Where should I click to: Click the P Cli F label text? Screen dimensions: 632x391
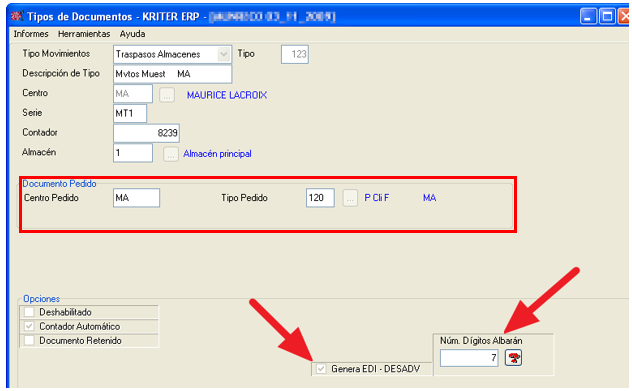tap(376, 198)
